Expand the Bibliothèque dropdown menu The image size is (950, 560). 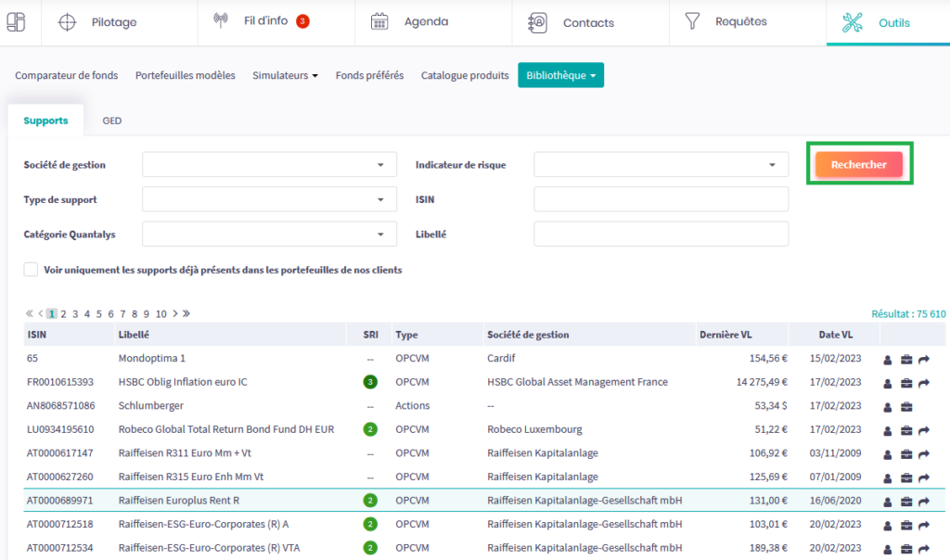pyautogui.click(x=560, y=75)
